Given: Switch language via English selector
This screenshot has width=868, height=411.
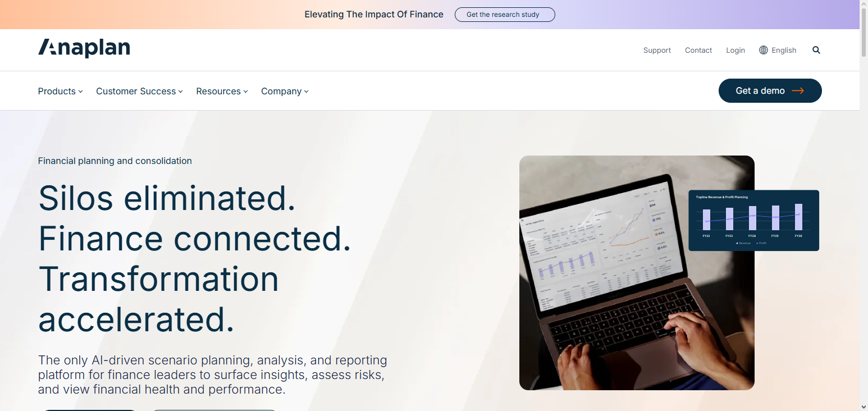Looking at the screenshot, I should 784,50.
